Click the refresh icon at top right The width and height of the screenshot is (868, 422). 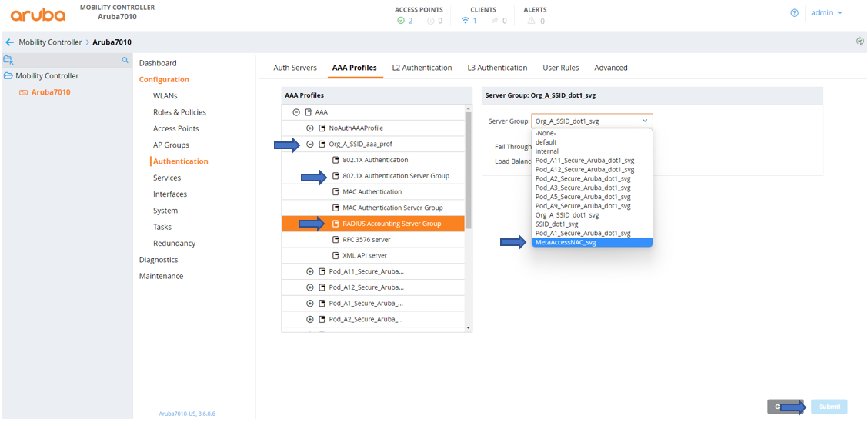(x=860, y=42)
